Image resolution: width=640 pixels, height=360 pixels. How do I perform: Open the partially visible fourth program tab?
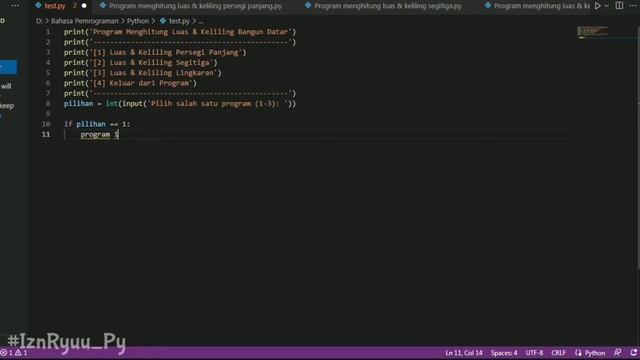tap(536, 6)
